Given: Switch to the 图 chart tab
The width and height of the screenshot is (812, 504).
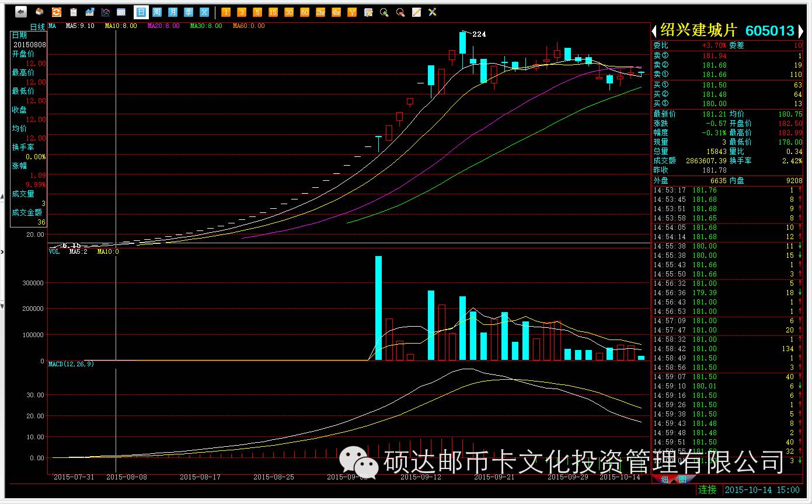Looking at the screenshot, I should [x=682, y=480].
